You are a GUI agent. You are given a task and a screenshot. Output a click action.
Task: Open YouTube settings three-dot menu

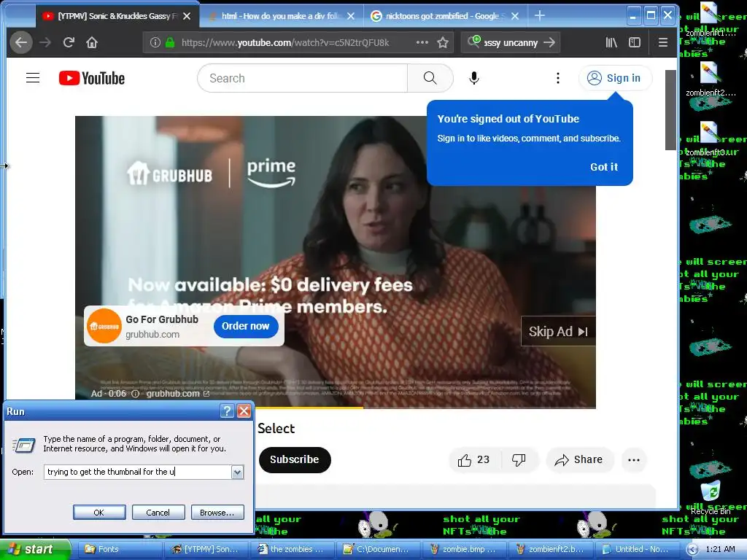(x=558, y=78)
